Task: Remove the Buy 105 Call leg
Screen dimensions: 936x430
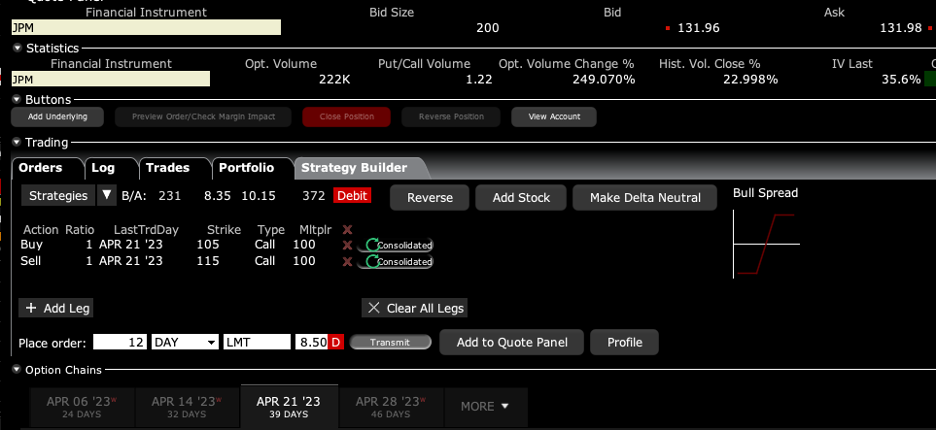Action: click(x=347, y=245)
